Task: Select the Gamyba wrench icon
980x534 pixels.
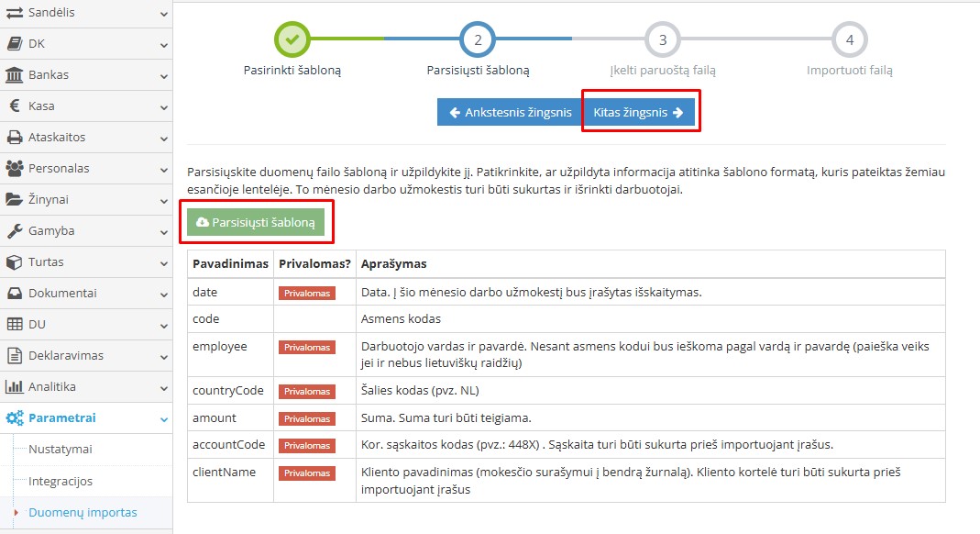Action: pos(15,231)
